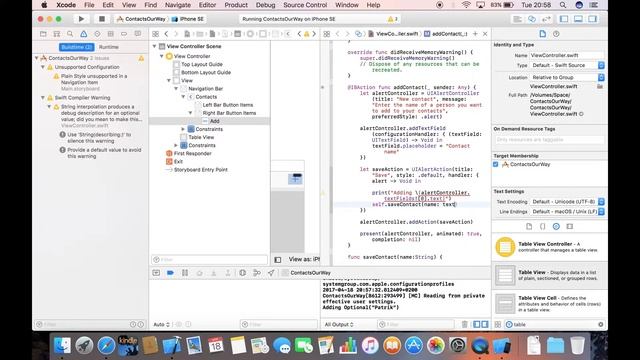This screenshot has width=640, height=360.
Task: Add an assistant editor with plus icon
Action: click(x=475, y=34)
